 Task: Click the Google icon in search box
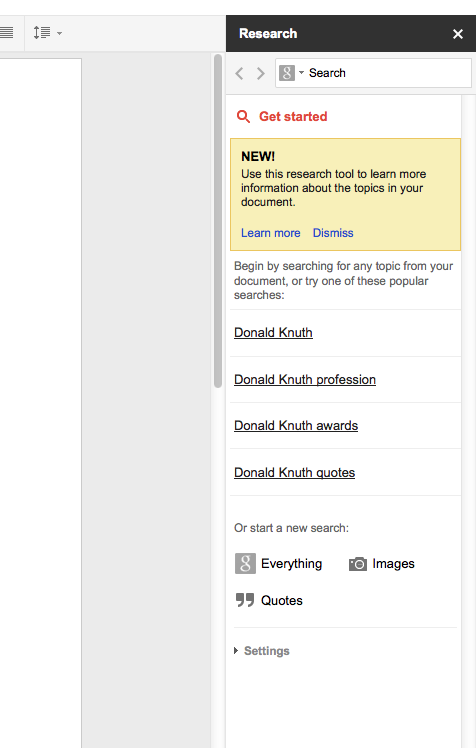click(x=287, y=73)
